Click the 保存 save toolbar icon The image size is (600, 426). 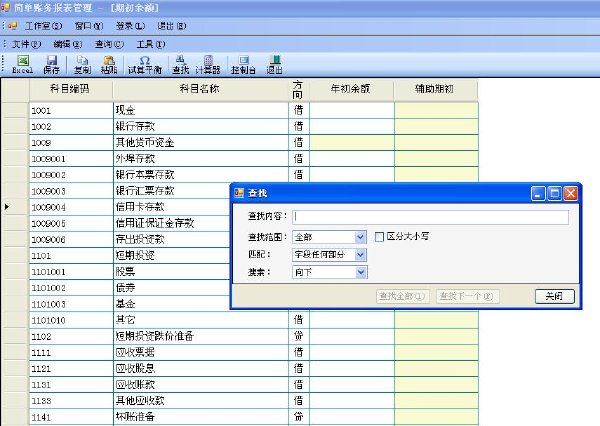[51, 64]
